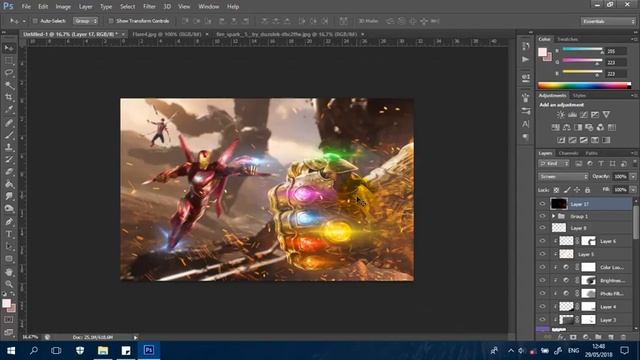Open the Image menu
The height and width of the screenshot is (360, 640).
63,7
